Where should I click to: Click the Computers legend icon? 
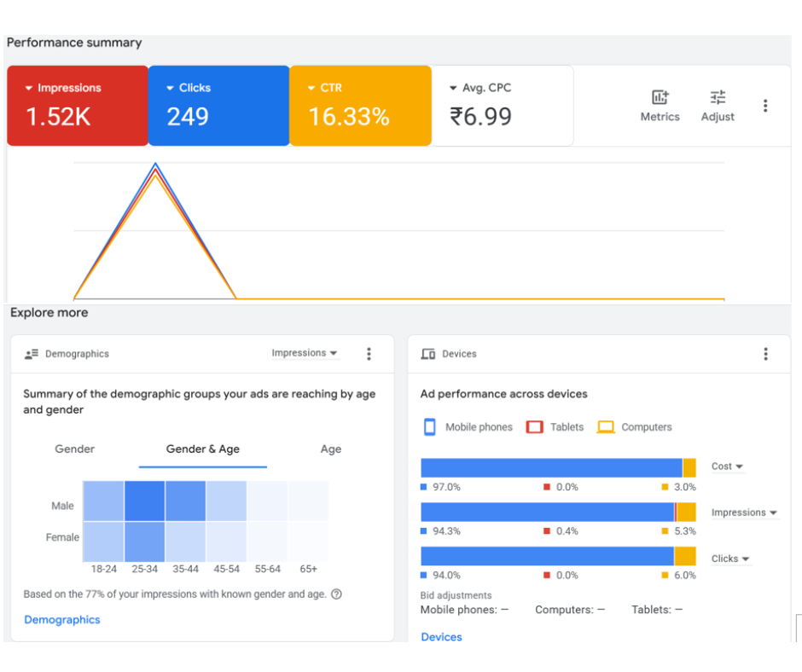point(606,427)
